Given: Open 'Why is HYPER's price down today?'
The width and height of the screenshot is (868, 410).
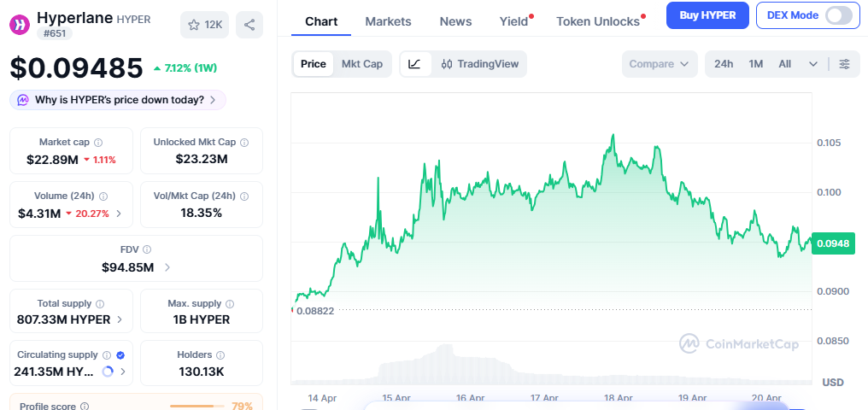Looking at the screenshot, I should pyautogui.click(x=118, y=100).
